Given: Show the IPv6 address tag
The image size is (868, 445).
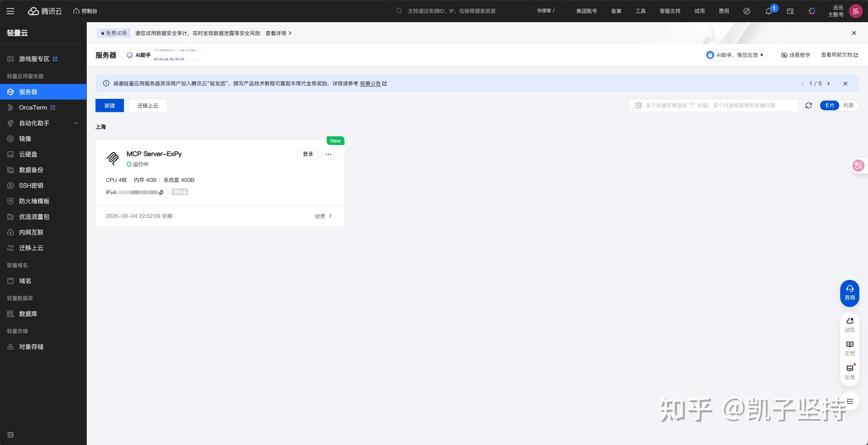Looking at the screenshot, I should coord(180,191).
